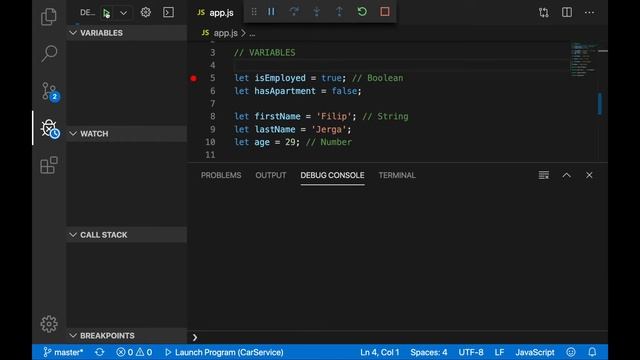Switch to the TERMINAL tab
Image resolution: width=640 pixels, height=360 pixels.
tap(397, 175)
